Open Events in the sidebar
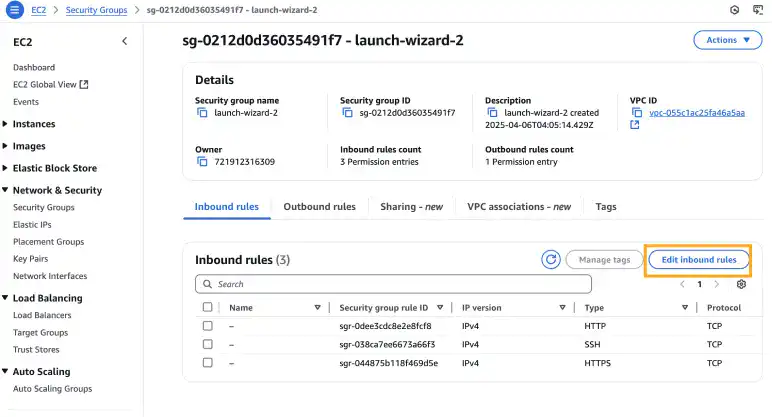Screen dimensions: 772x417 26,102
